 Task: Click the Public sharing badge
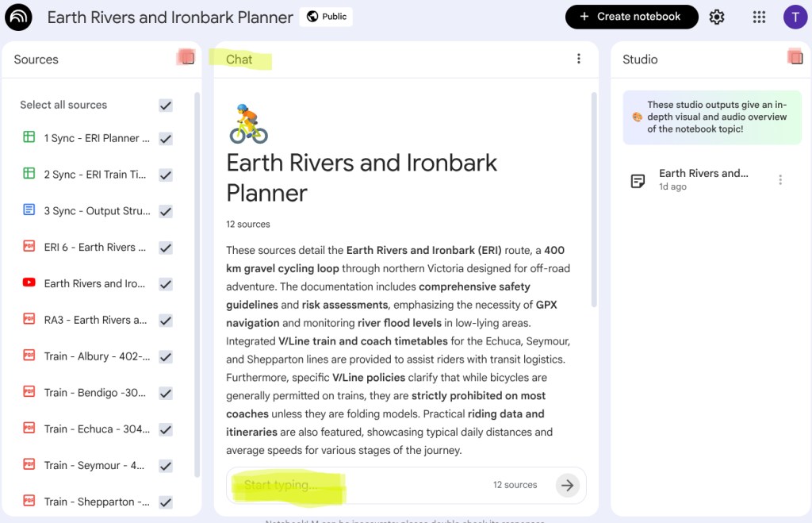[x=326, y=17]
